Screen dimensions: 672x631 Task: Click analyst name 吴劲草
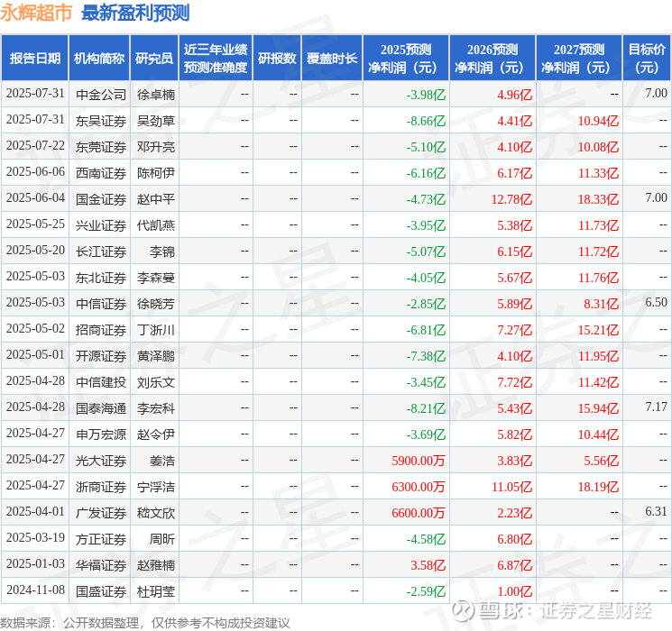point(156,121)
